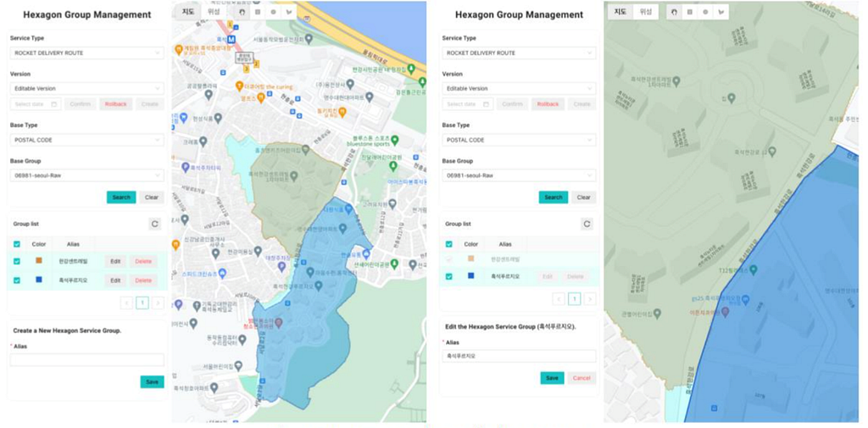Go to previous page in Edit screen pagination
Image resolution: width=868 pixels, height=428 pixels.
(559, 299)
